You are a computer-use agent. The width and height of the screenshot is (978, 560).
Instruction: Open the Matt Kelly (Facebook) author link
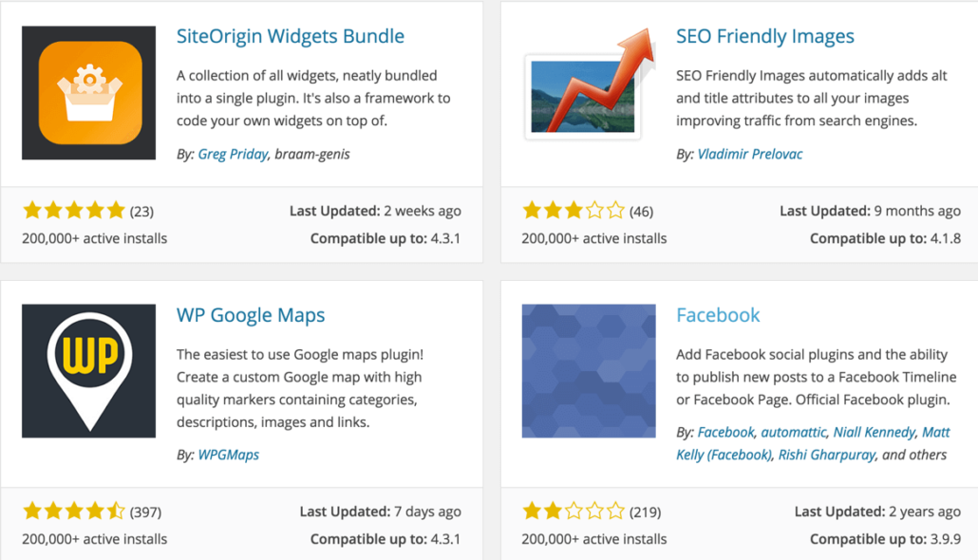coord(724,455)
